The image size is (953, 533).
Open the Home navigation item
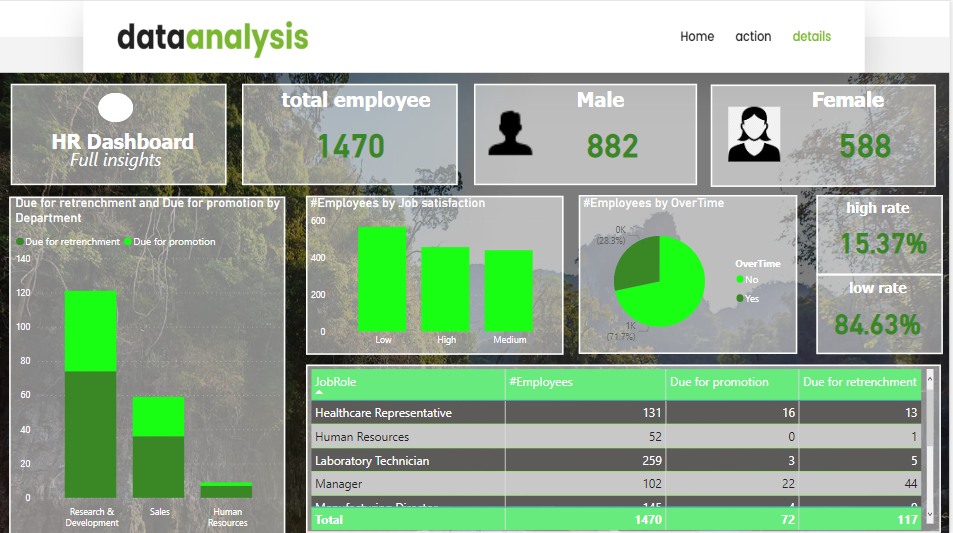pyautogui.click(x=697, y=36)
